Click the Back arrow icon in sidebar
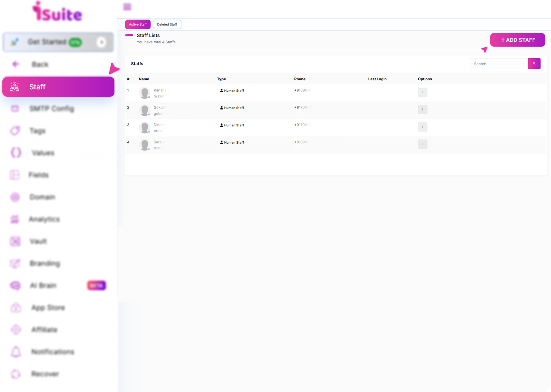 15,64
